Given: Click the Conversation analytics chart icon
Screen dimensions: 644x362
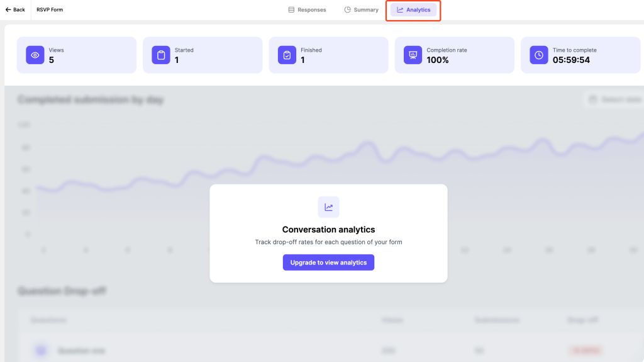Looking at the screenshot, I should point(328,207).
